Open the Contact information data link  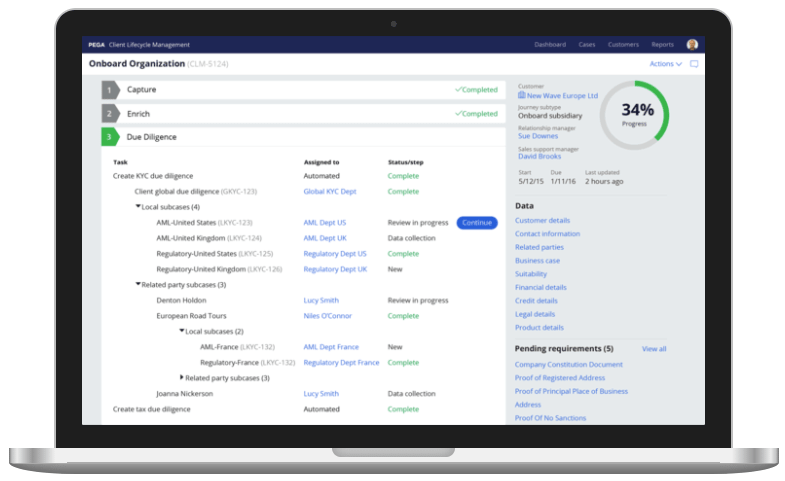tap(547, 234)
